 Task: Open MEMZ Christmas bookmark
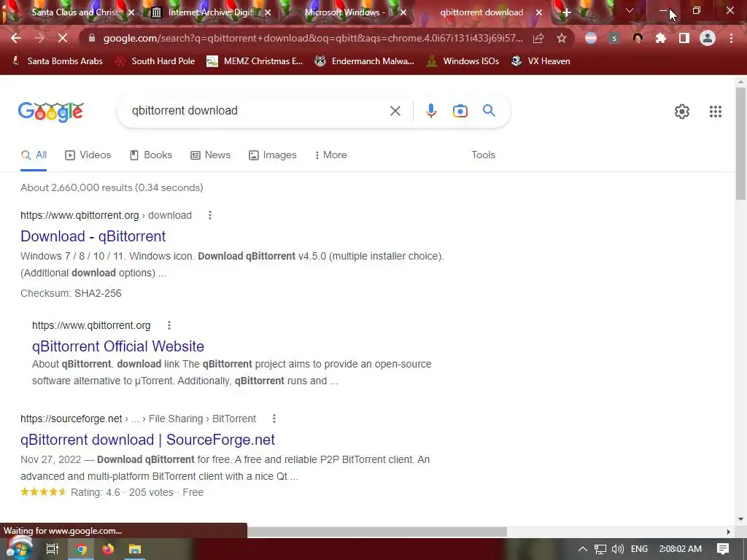[255, 61]
